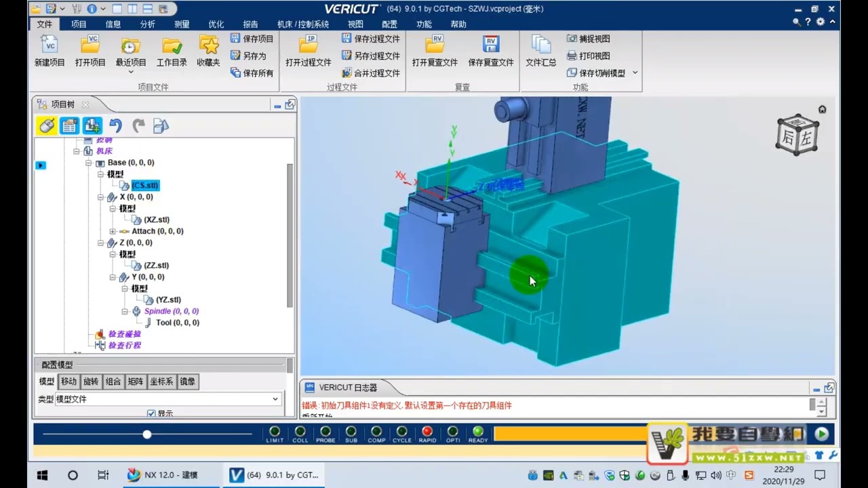868x488 pixels.
Task: Toggle the configure panel icon in project tree toolbar
Action: click(69, 125)
